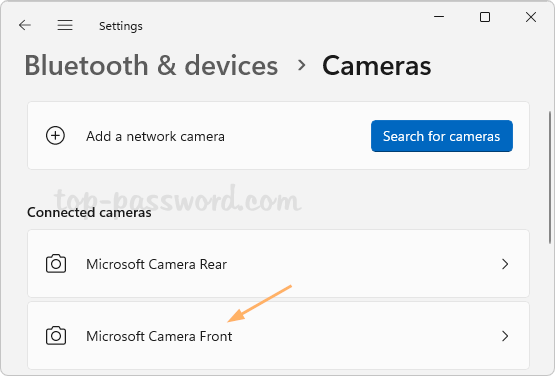Click the breadcrumb chevron separator
Viewport: 555px width, 376px height.
301,65
